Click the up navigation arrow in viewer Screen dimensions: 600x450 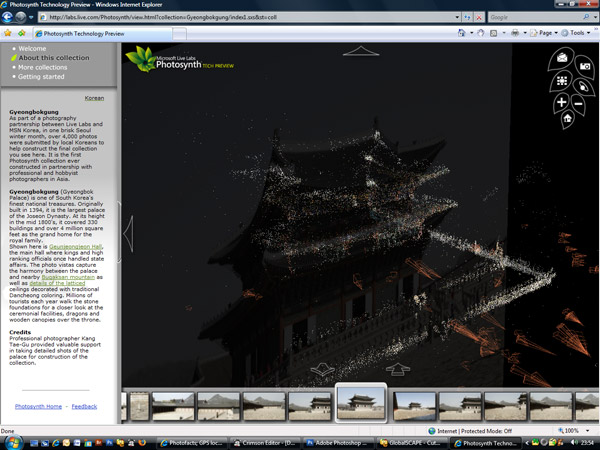point(361,51)
